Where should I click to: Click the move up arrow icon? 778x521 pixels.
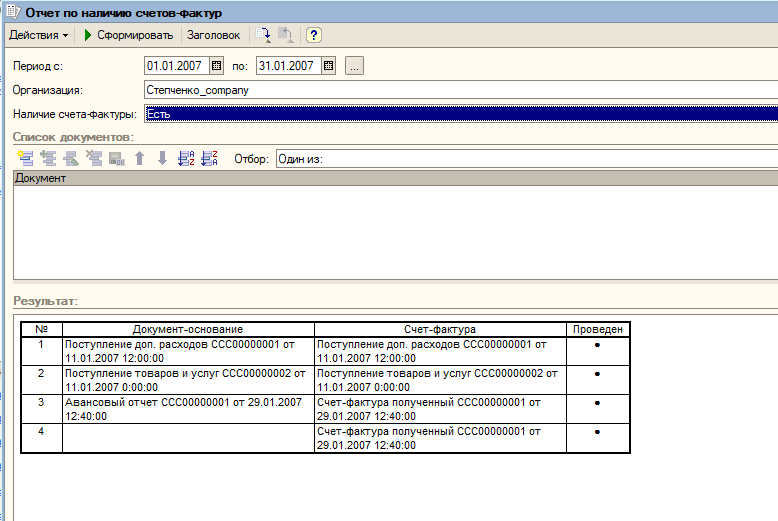pyautogui.click(x=139, y=159)
